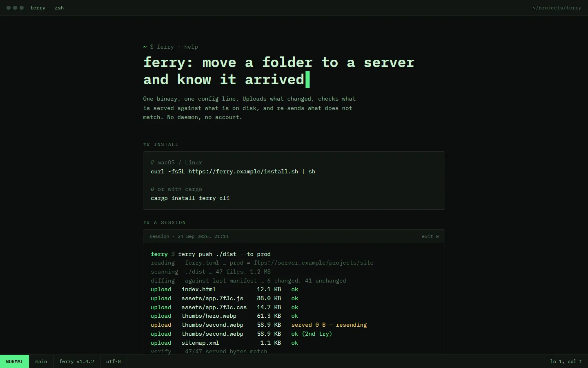Click the ~/projects/ferry path in title bar
The height and width of the screenshot is (368, 588).
pyautogui.click(x=557, y=8)
